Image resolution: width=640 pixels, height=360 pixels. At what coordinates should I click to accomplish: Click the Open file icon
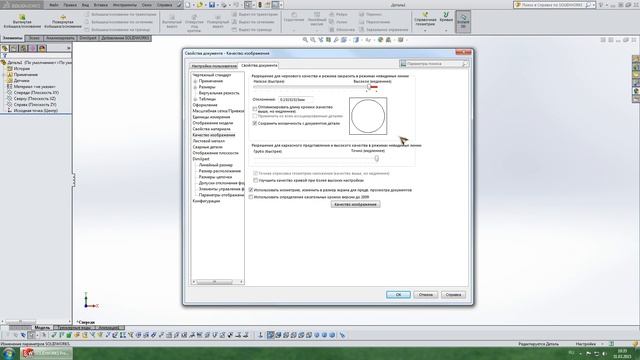click(200, 5)
